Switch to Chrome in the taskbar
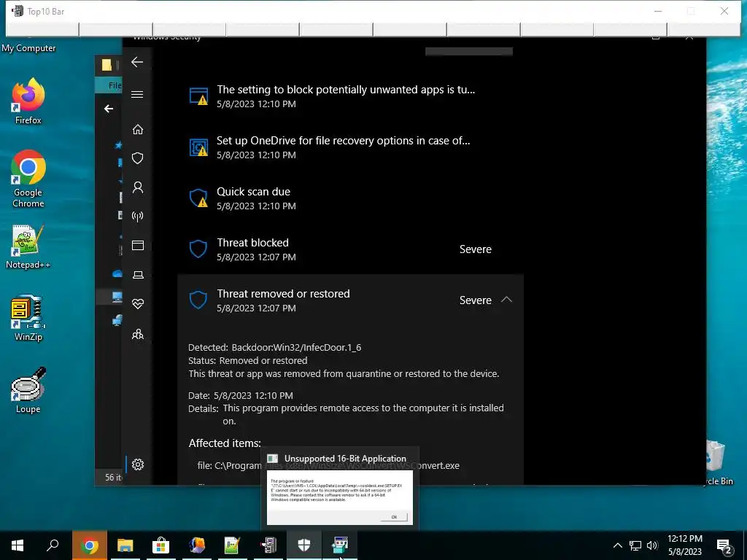 click(90, 545)
